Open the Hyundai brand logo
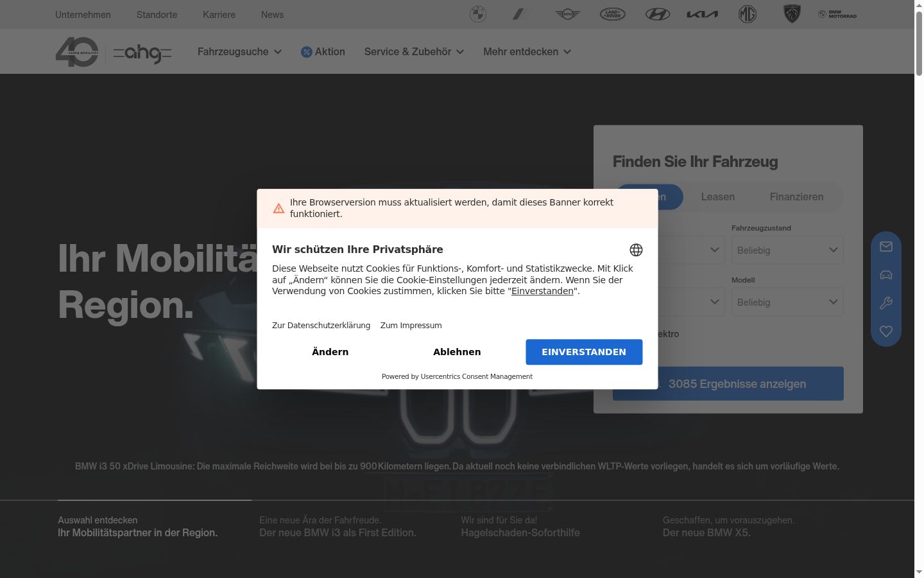Screen dimensions: 924x578 pyautogui.click(x=658, y=14)
